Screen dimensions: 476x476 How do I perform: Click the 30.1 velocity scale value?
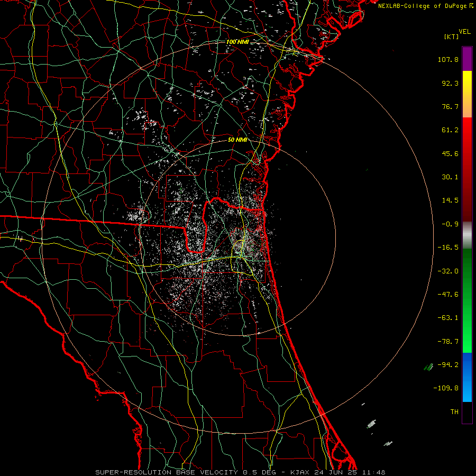450,177
